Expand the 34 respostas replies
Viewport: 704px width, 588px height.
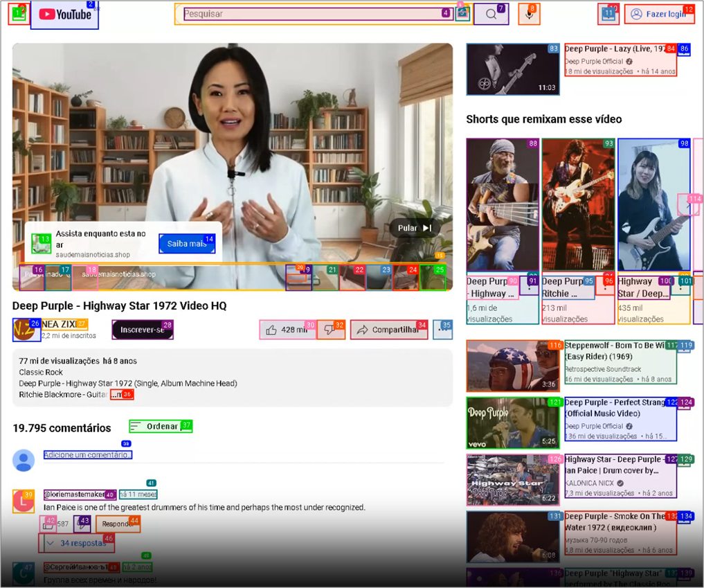pyautogui.click(x=76, y=543)
